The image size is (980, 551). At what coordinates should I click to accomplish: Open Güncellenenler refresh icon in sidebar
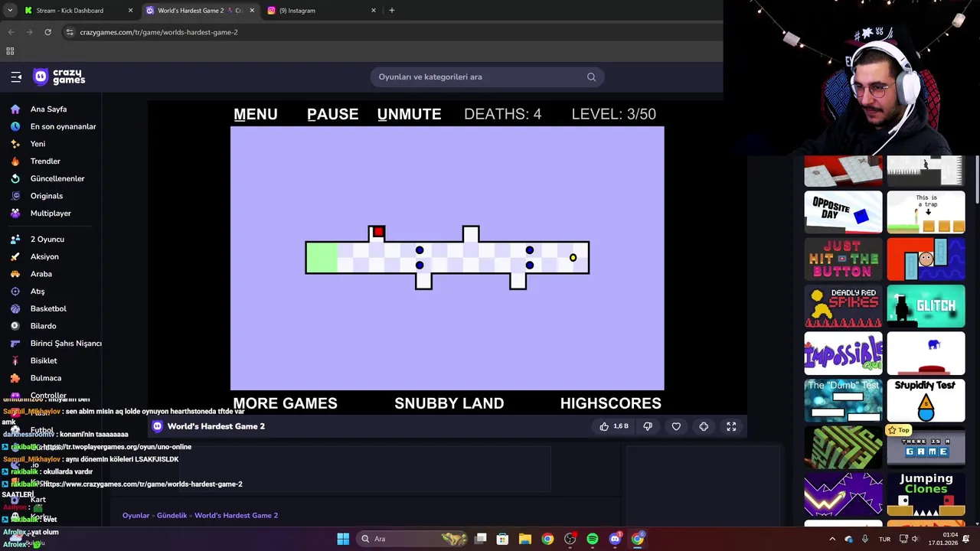tap(15, 178)
